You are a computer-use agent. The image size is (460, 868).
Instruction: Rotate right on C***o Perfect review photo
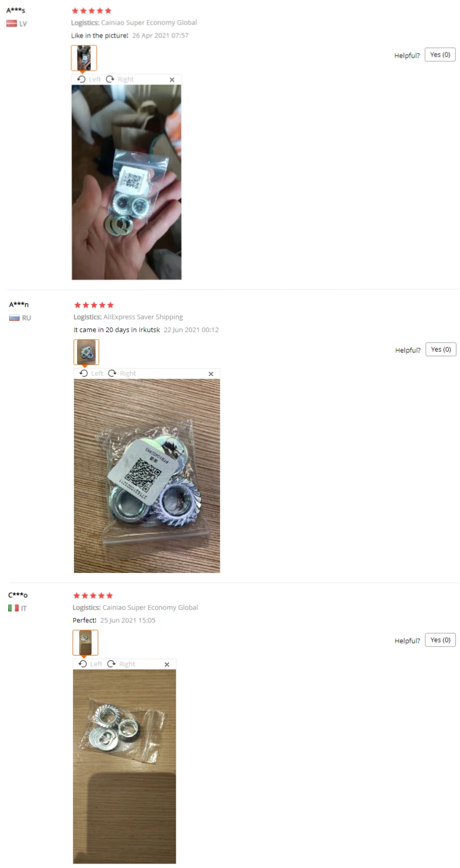[x=121, y=664]
